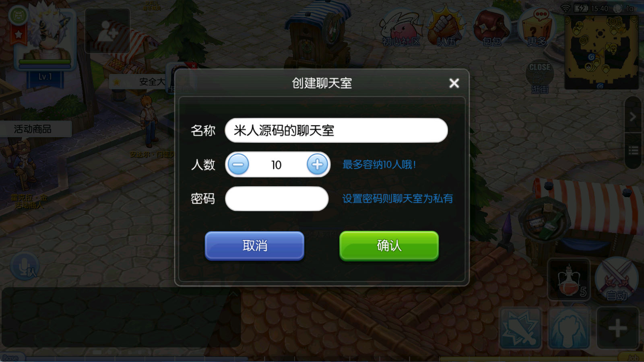Open the 更多 more menu icon
Image resolution: width=644 pixels, height=362 pixels.
click(537, 27)
